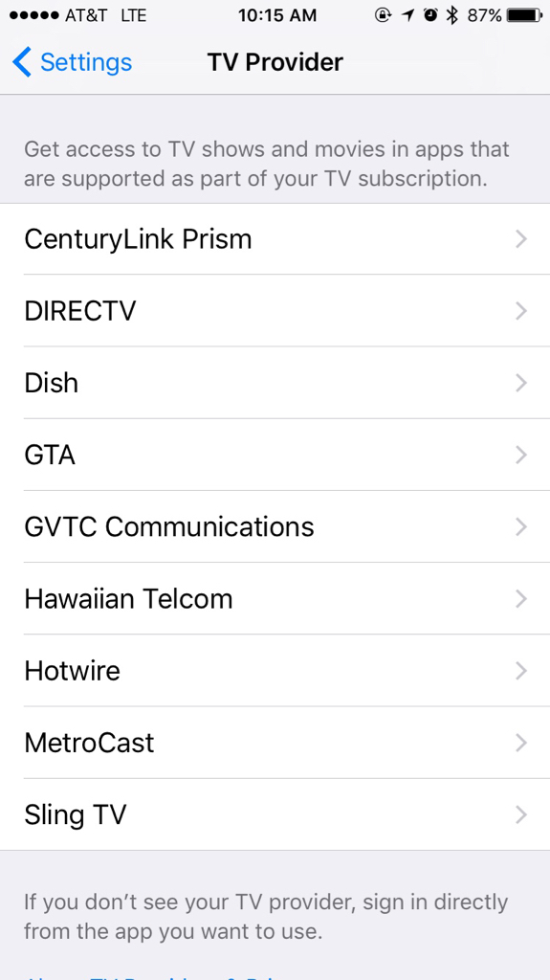
Task: Tap the chevron beside CenturyLink Prism
Action: click(x=521, y=238)
